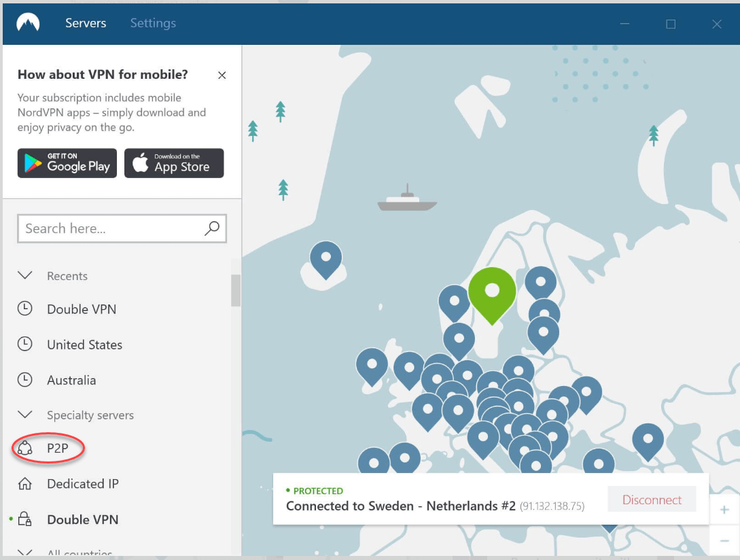The width and height of the screenshot is (740, 560).
Task: Click the Iceland map pin
Action: point(325,260)
